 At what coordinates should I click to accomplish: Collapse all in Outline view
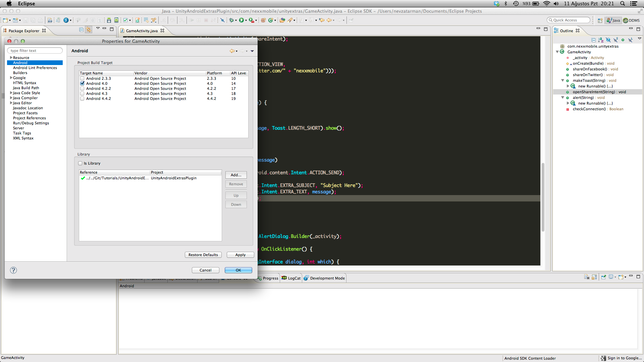click(x=593, y=40)
